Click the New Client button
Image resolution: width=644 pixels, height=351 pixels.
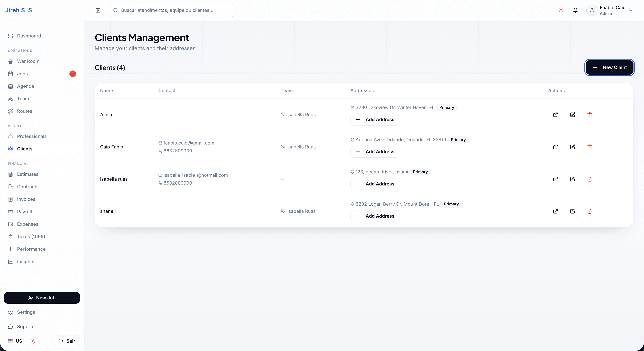pos(609,67)
